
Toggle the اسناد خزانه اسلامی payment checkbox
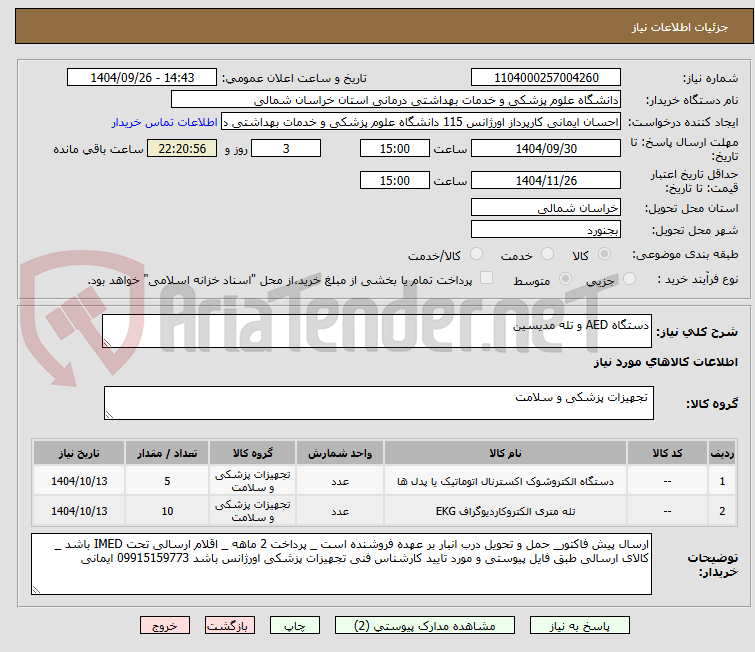(487, 278)
